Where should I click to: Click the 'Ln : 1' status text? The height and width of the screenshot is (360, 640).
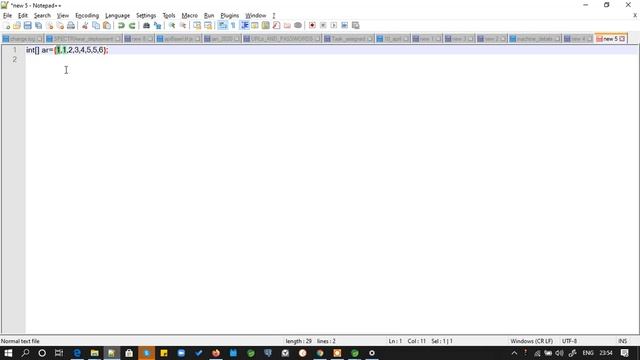point(395,341)
